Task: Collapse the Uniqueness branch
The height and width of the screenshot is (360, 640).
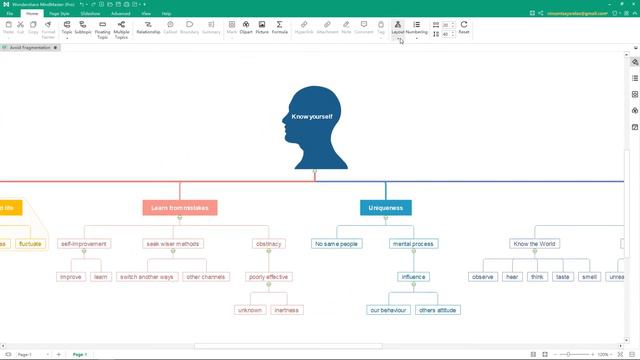Action: pos(386,218)
